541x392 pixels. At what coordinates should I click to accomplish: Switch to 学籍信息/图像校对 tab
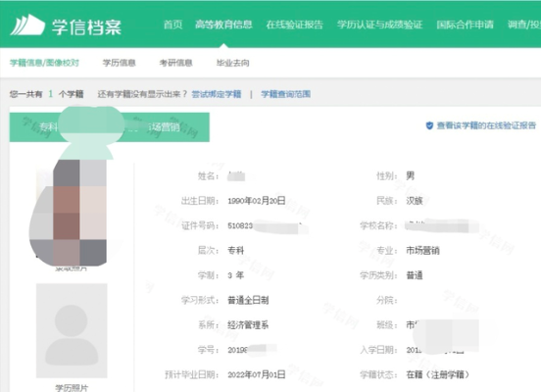pyautogui.click(x=44, y=63)
